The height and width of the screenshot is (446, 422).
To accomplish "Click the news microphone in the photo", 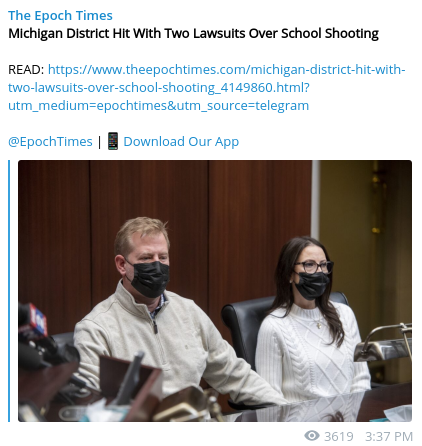I will (33, 330).
